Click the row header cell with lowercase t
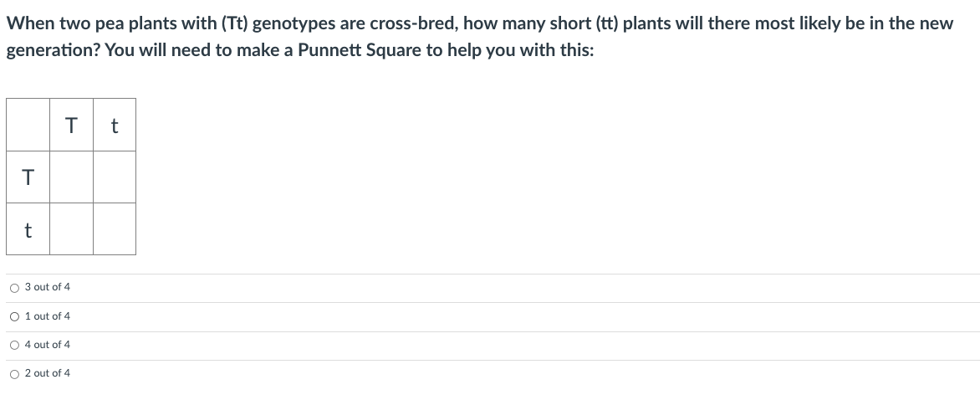Viewport: 980px width, 395px height. pos(28,228)
